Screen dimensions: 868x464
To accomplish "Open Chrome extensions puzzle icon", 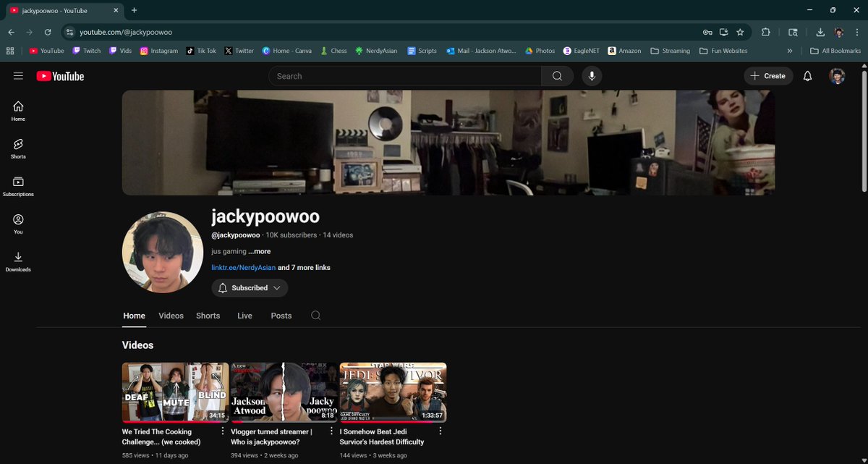I will (766, 32).
